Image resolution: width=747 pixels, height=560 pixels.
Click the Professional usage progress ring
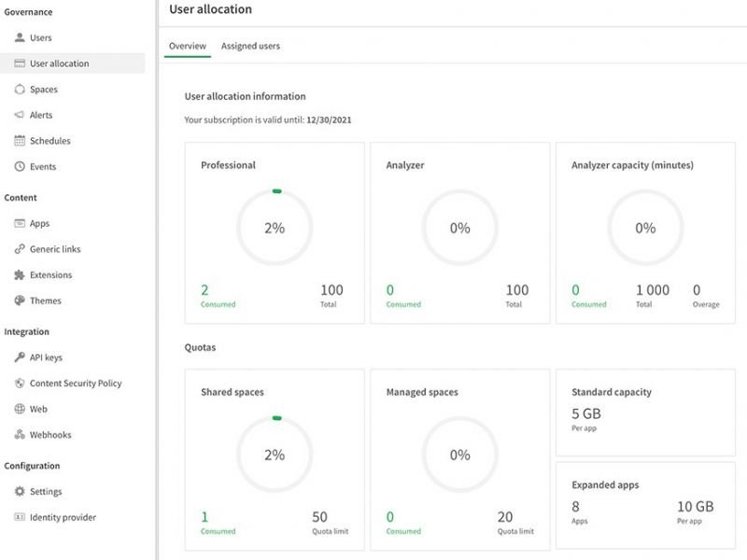tap(274, 226)
